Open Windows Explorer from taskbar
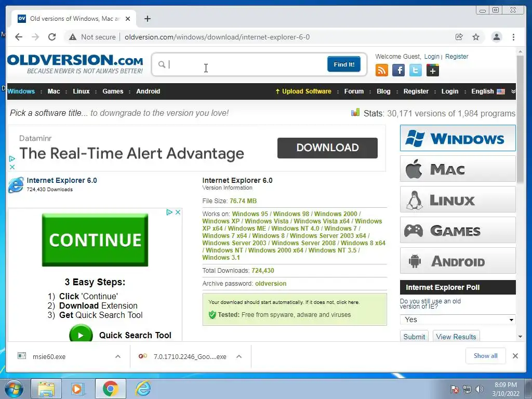This screenshot has height=399, width=532. [46, 389]
